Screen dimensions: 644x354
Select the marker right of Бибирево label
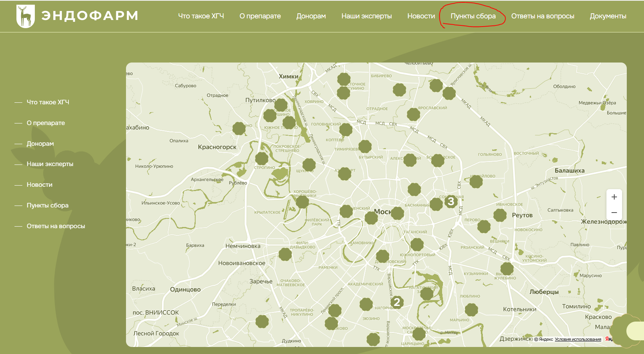[x=399, y=89]
